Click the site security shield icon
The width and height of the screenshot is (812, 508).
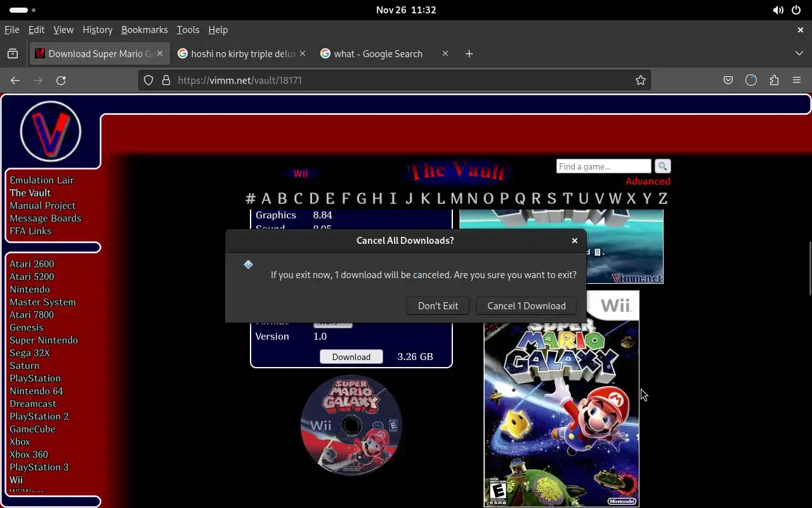148,80
